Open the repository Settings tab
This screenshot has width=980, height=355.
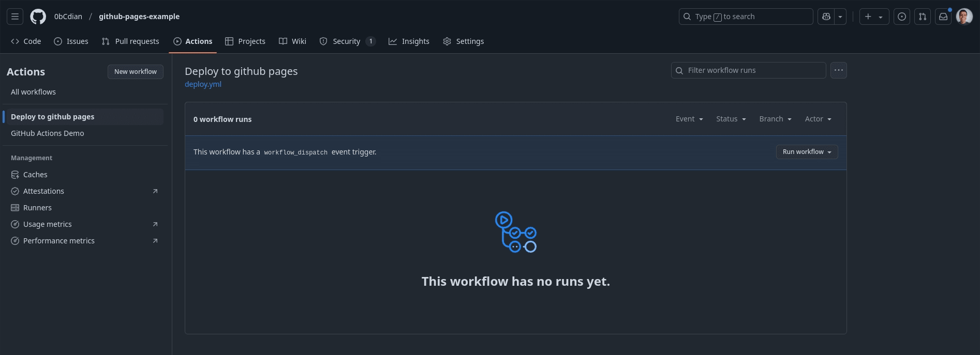pyautogui.click(x=463, y=41)
